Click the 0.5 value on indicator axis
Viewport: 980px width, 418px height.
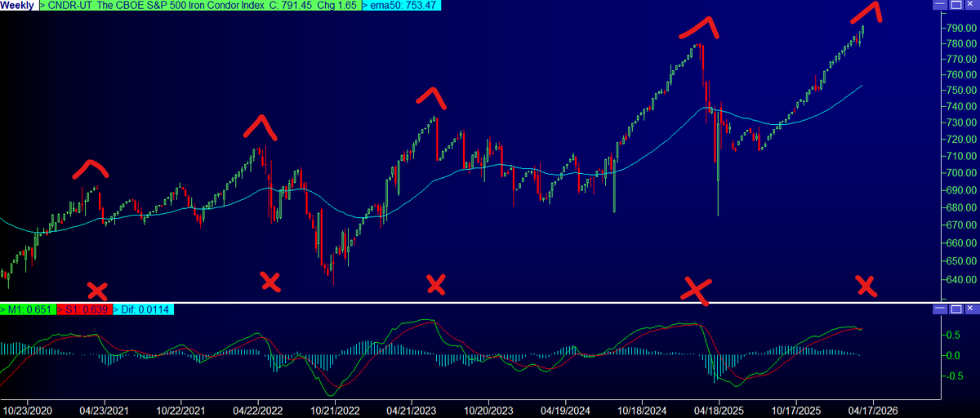click(954, 336)
